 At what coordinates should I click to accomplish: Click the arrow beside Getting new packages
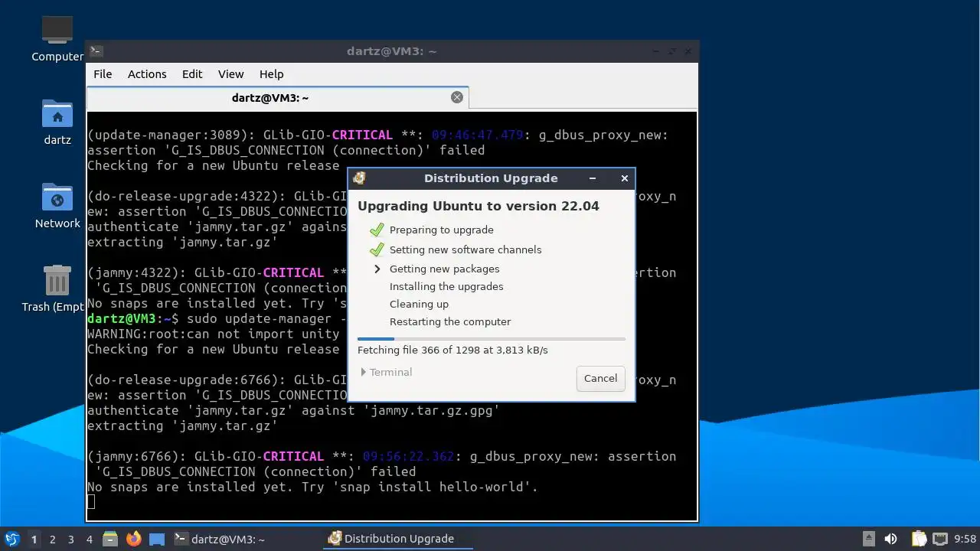(377, 269)
